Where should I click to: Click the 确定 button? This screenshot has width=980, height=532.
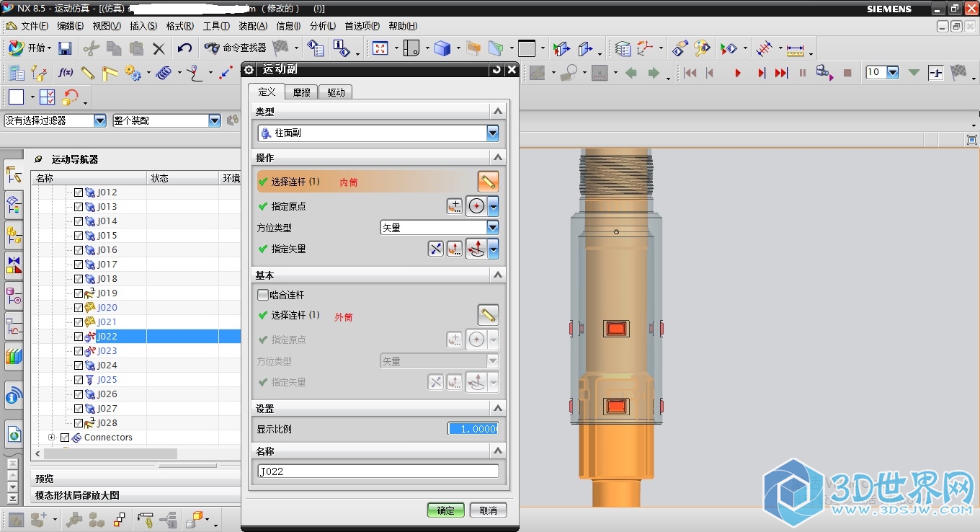coord(445,510)
